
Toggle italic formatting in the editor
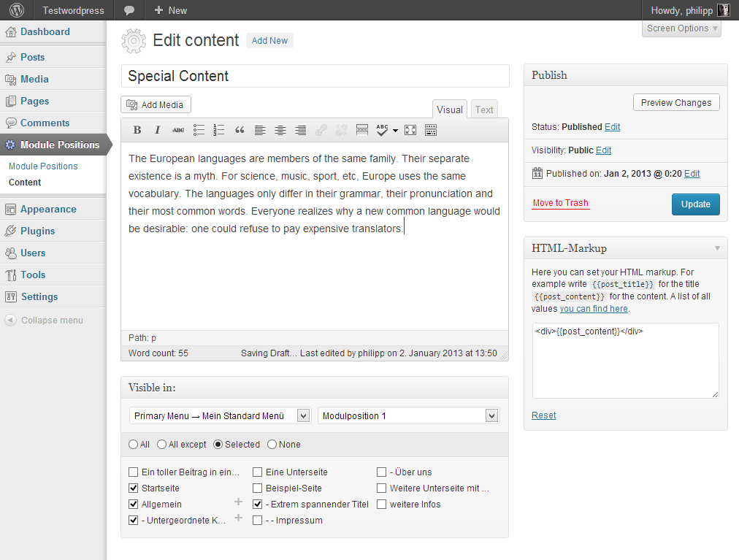coord(158,130)
